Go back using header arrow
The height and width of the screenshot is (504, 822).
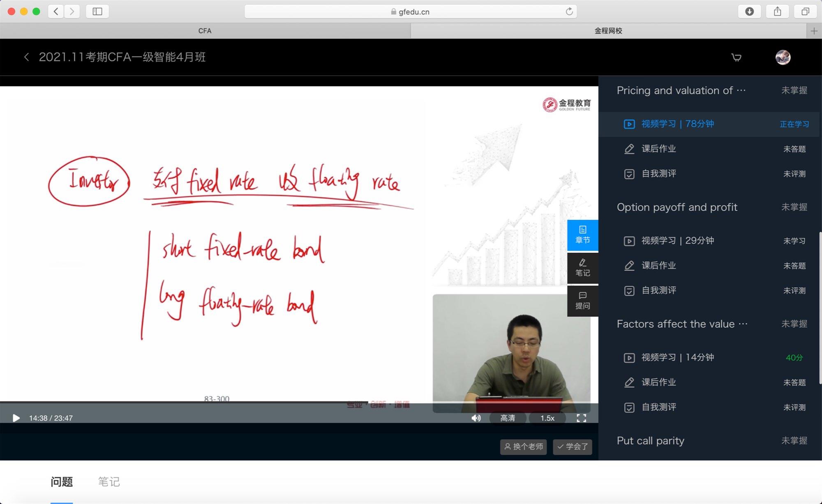[x=27, y=57]
